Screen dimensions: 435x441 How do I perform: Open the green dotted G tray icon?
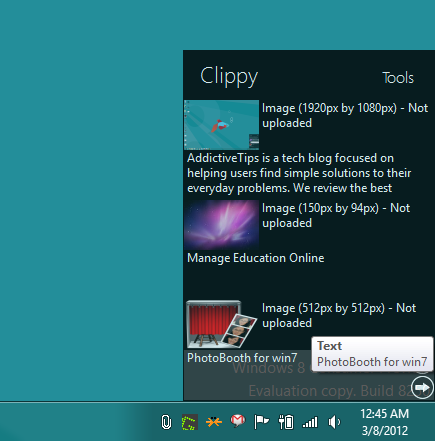pyautogui.click(x=190, y=422)
